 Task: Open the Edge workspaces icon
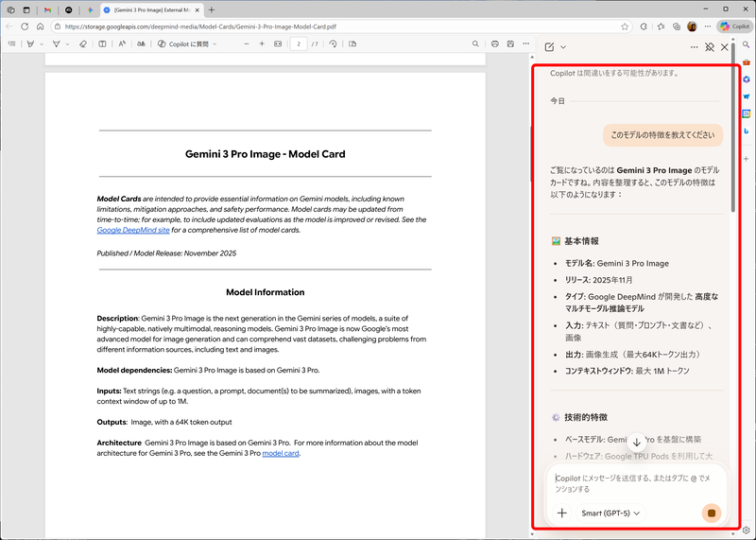point(11,9)
